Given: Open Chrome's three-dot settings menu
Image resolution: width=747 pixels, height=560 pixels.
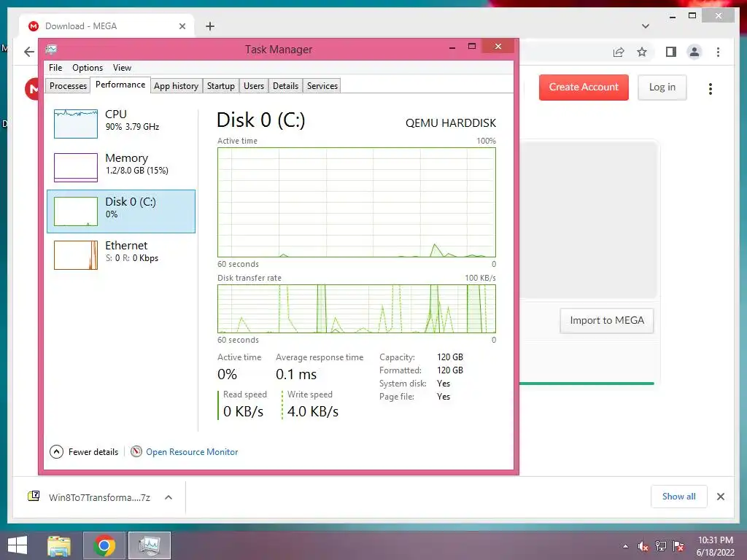Looking at the screenshot, I should click(718, 52).
